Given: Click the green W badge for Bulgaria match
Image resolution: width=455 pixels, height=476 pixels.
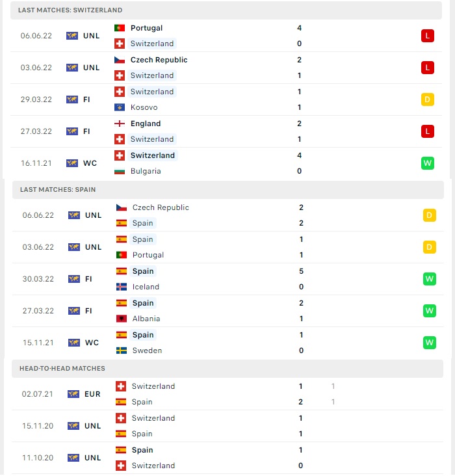Looking at the screenshot, I should click(x=428, y=163).
